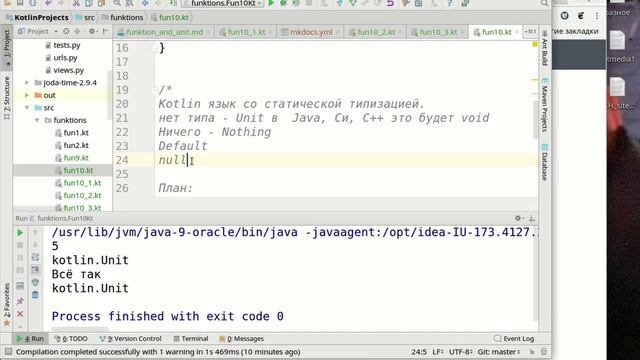Pin the Run tab
Image resolution: width=640 pixels, height=360 pixels.
[20, 301]
